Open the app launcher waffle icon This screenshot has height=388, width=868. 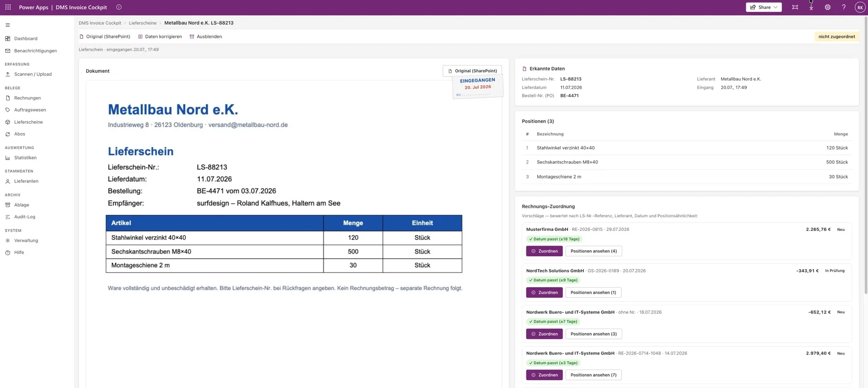(x=8, y=7)
